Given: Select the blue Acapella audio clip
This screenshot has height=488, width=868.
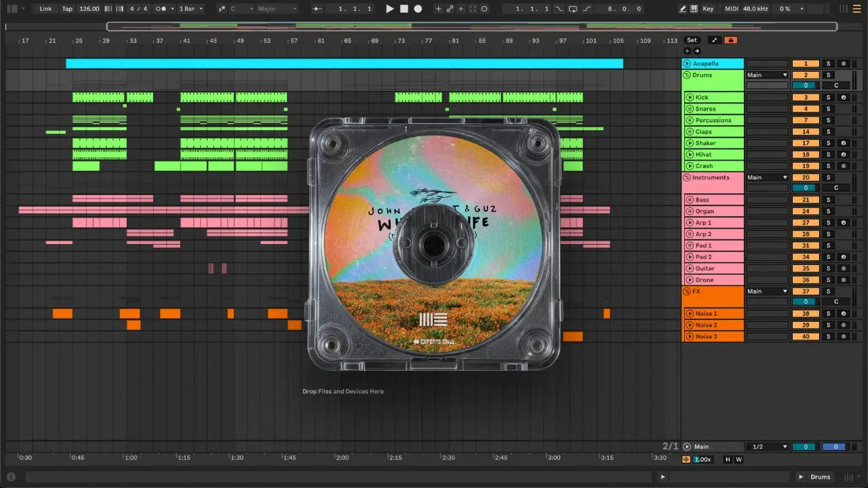Looking at the screenshot, I should click(344, 63).
